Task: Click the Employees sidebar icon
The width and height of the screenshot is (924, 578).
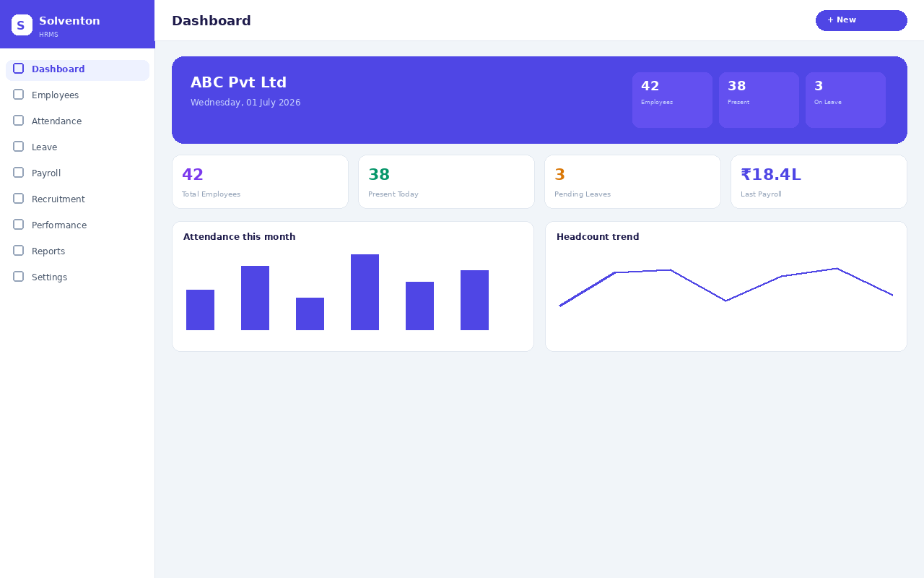Action: click(x=19, y=95)
